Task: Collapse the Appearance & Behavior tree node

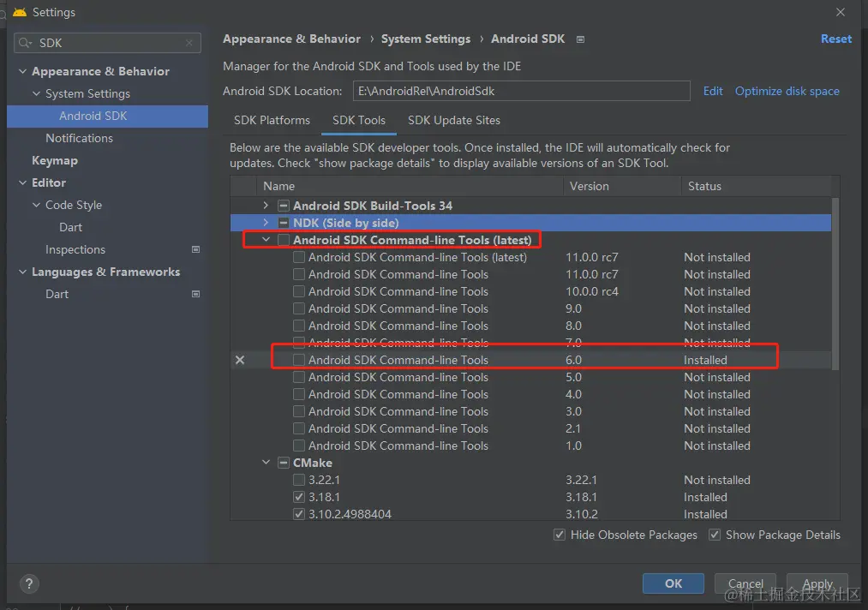Action: coord(22,71)
